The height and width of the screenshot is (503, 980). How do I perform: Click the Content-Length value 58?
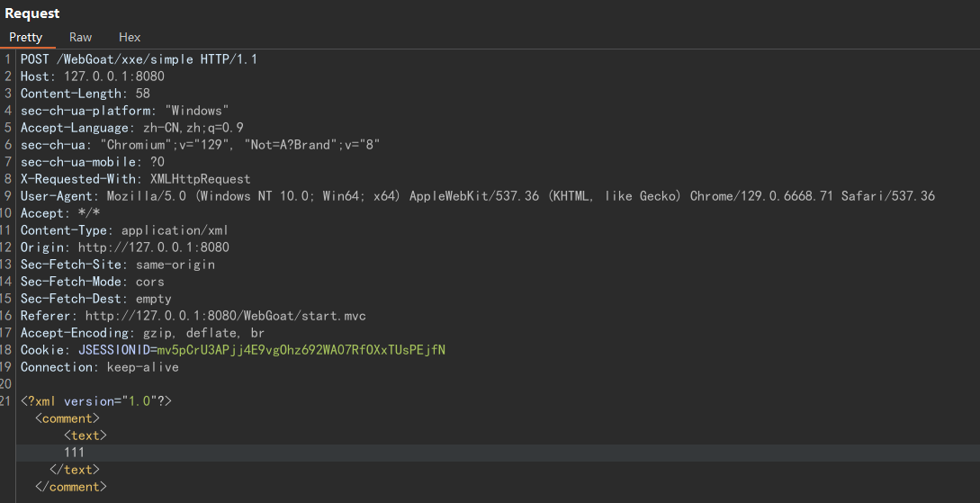click(x=142, y=94)
